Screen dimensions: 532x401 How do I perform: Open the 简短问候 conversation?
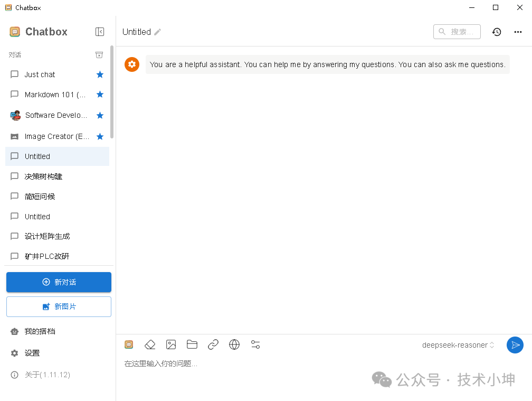coord(57,196)
